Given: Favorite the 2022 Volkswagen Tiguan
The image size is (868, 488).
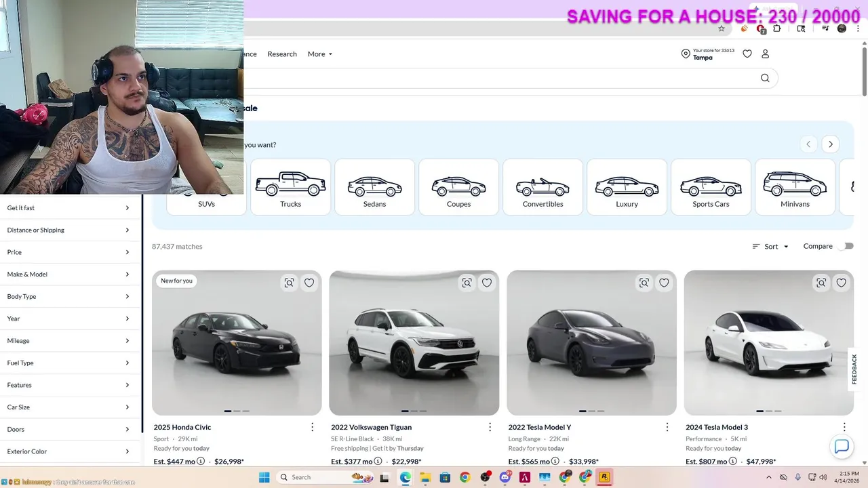Looking at the screenshot, I should (487, 283).
